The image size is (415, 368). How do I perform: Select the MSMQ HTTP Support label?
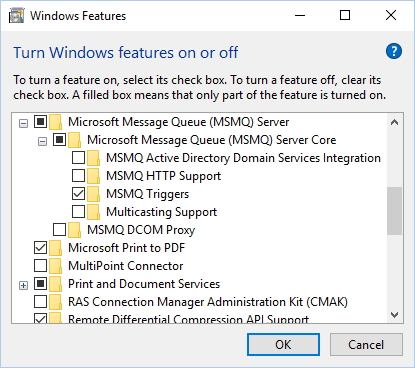163,176
